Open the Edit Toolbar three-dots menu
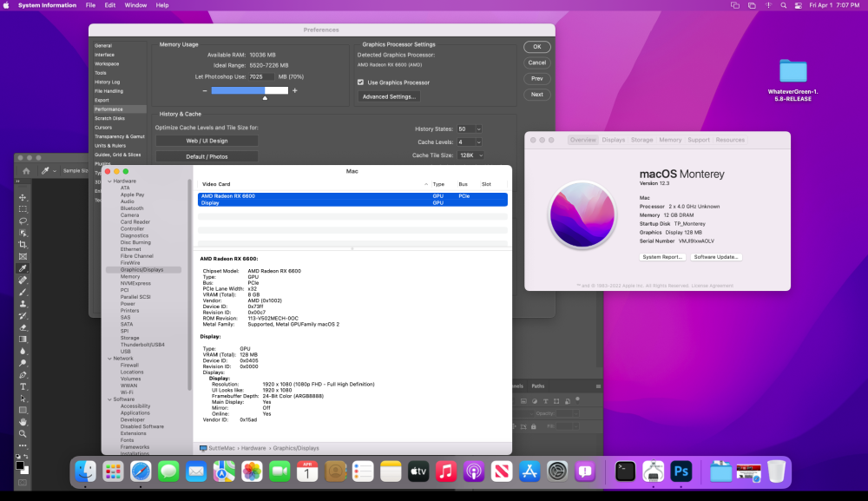868x501 pixels. [23, 445]
